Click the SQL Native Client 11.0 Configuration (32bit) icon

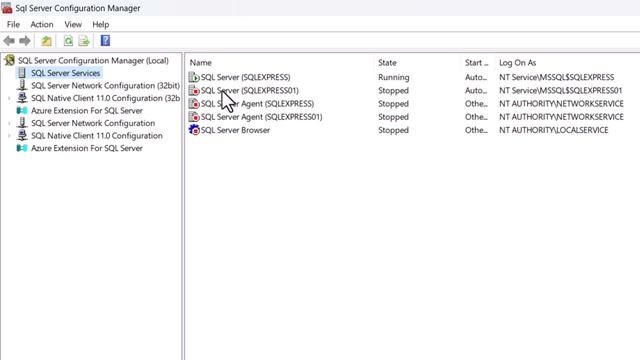[x=22, y=98]
